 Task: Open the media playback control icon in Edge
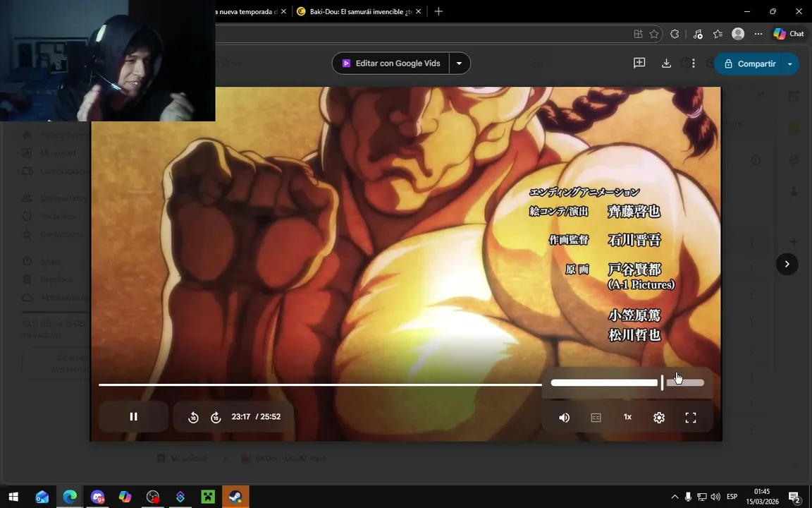click(x=698, y=34)
